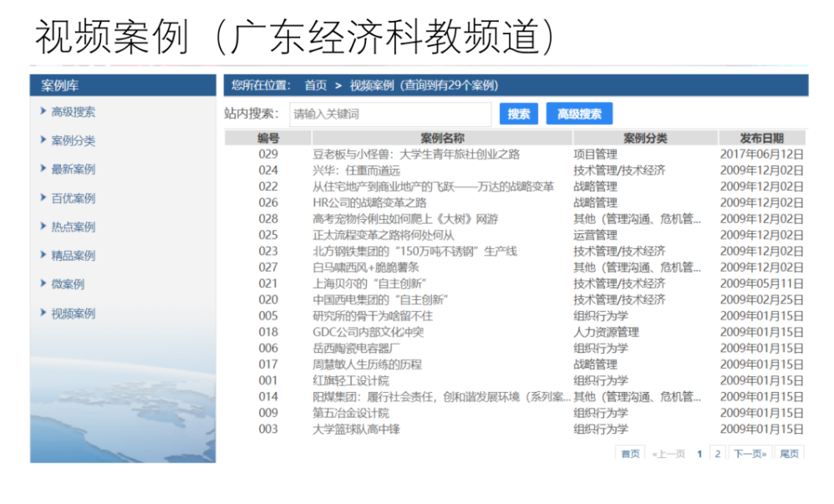Open case 岳西陶瓷电容器厂
The height and width of the screenshot is (504, 834).
[356, 348]
